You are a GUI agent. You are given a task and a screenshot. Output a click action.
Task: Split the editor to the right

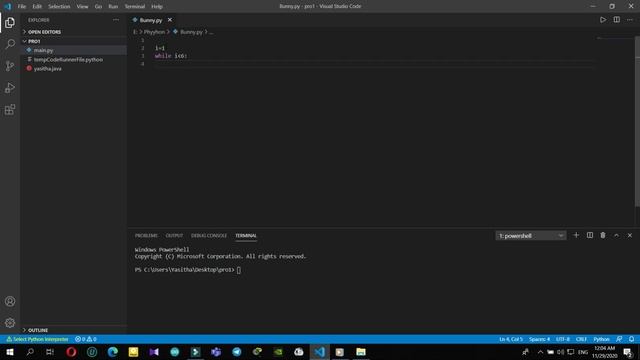pos(616,20)
